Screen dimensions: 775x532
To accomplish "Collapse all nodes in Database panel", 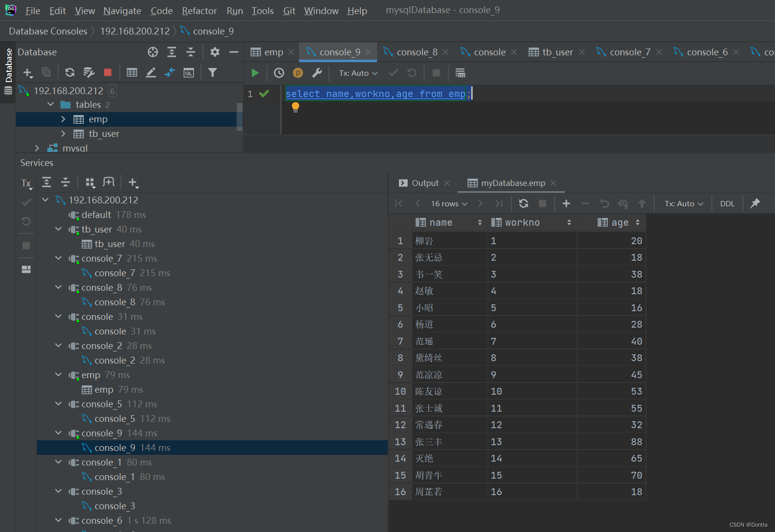I will coord(191,52).
